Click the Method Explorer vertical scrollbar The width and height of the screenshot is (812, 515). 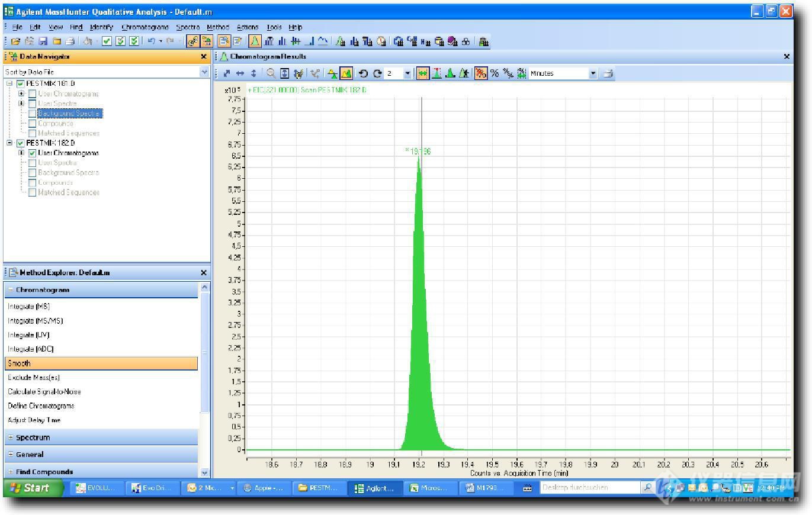205,352
